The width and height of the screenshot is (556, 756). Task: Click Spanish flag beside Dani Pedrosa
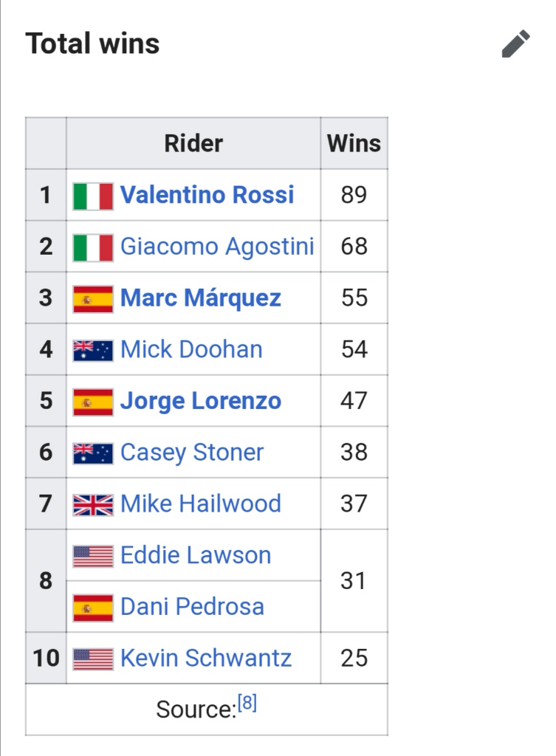93,607
